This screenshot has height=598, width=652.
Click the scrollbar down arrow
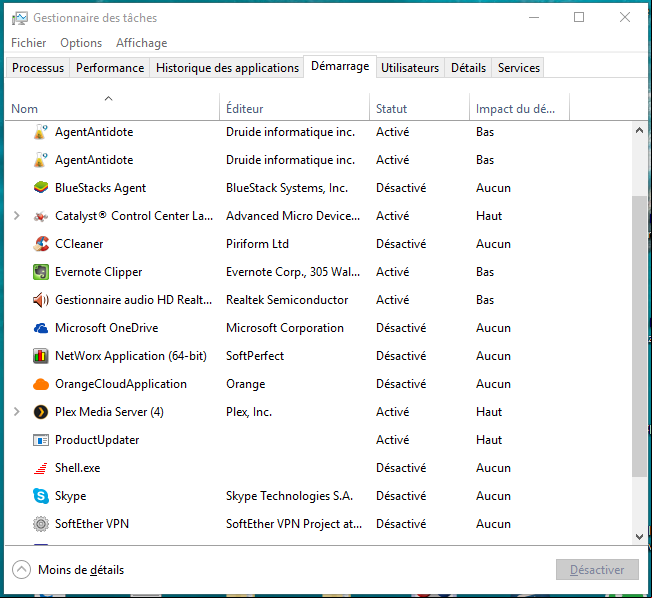click(x=640, y=536)
